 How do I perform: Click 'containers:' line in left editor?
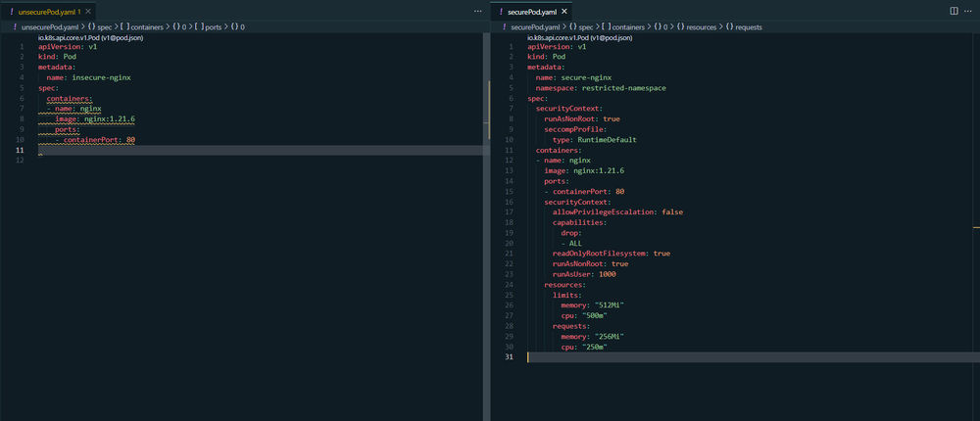click(70, 99)
